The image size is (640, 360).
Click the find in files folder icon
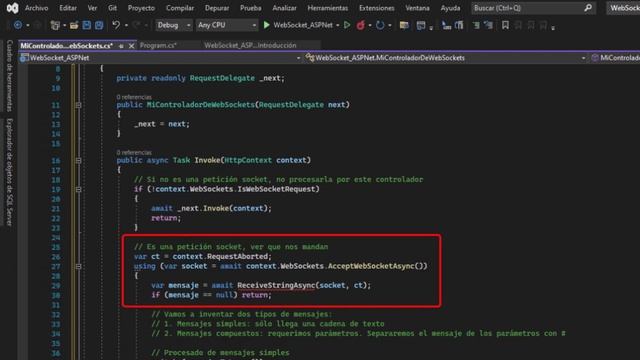coord(404,25)
